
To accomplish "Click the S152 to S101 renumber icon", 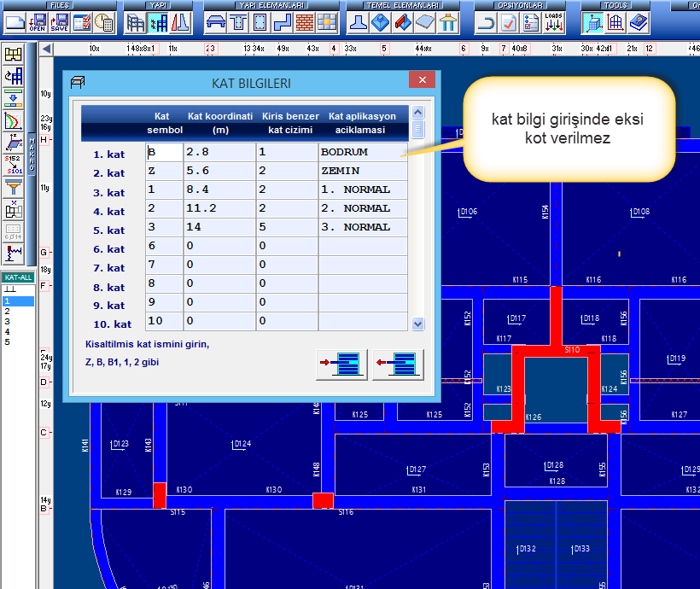I will point(14,162).
